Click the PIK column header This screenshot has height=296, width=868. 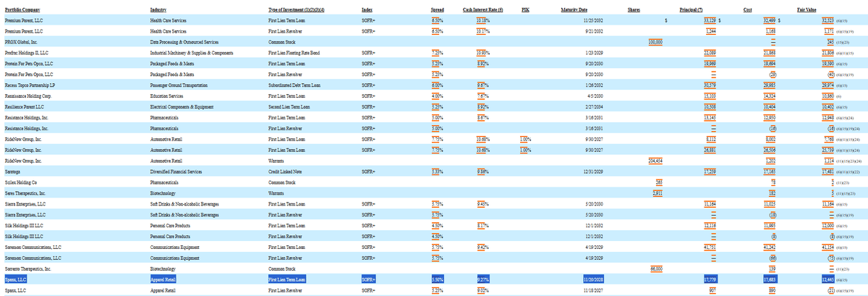524,9
